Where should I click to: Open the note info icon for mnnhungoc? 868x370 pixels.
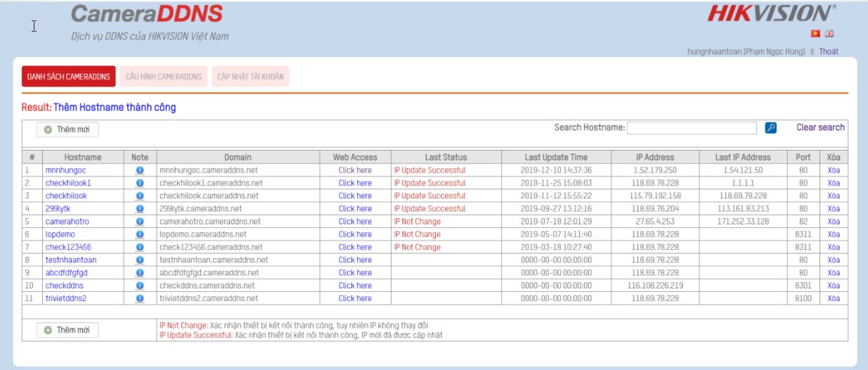tap(139, 170)
